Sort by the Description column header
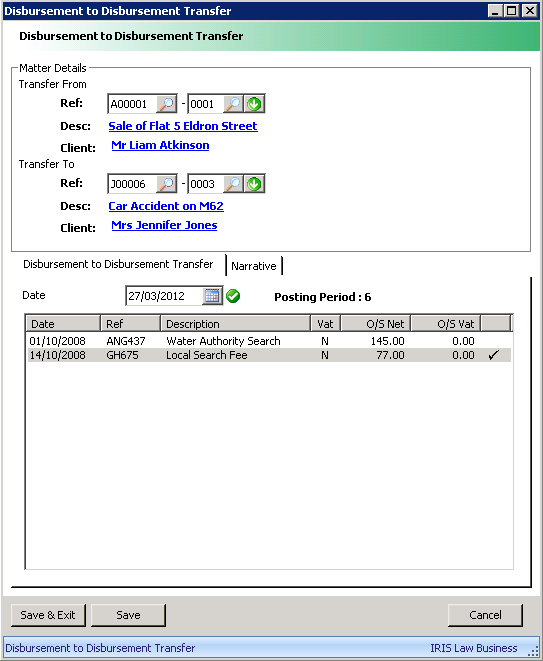This screenshot has width=543, height=661. tap(235, 324)
